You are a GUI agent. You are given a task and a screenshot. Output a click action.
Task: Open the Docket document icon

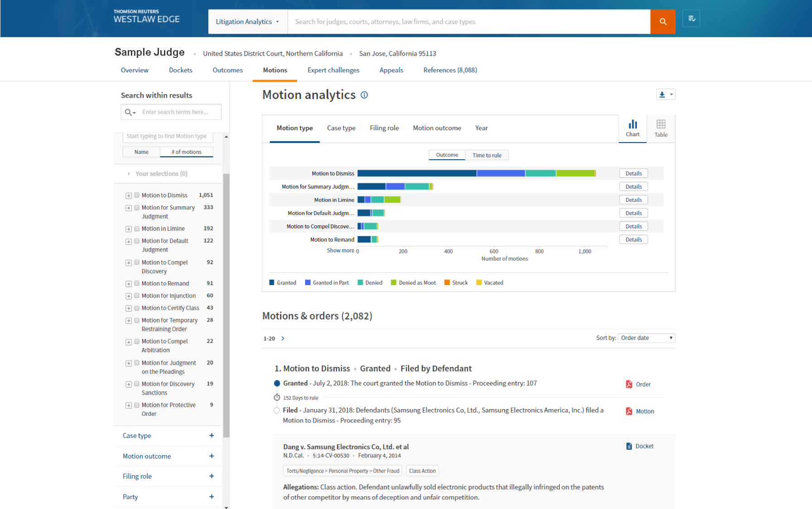pos(629,446)
